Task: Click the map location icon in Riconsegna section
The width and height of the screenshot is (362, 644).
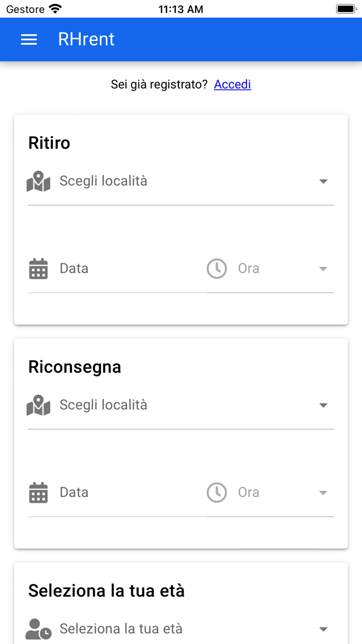Action: tap(38, 405)
